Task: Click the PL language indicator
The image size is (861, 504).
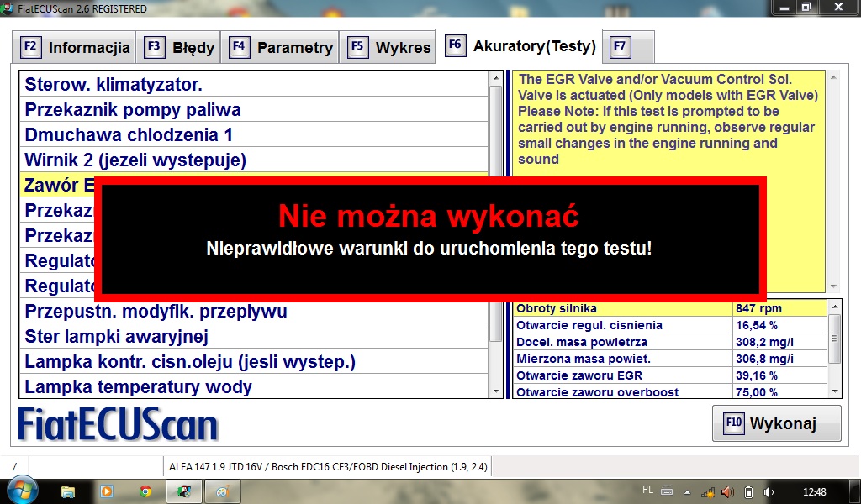Action: [x=647, y=490]
